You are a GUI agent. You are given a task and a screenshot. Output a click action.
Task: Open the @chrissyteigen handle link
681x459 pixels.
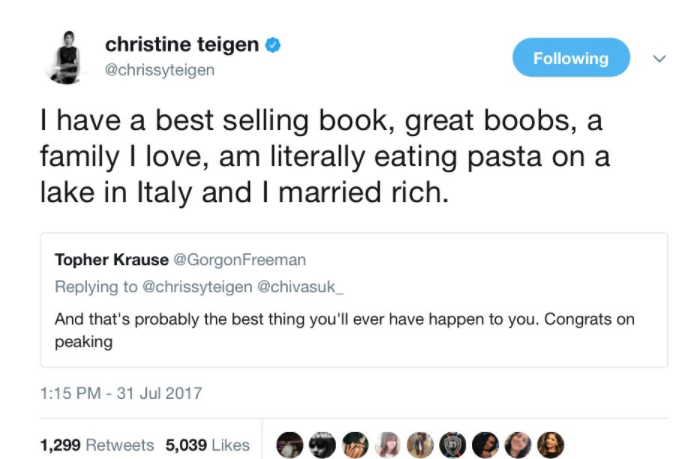coord(160,70)
